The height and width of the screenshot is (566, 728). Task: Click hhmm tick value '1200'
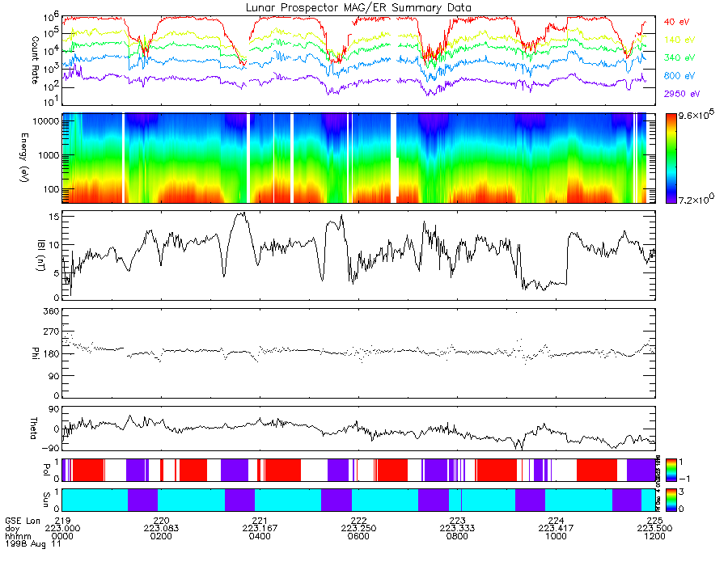point(654,536)
